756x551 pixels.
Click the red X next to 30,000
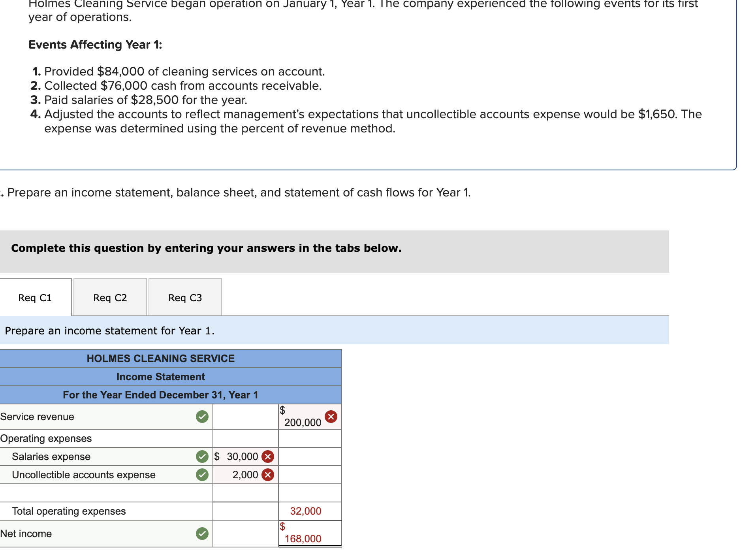click(267, 457)
